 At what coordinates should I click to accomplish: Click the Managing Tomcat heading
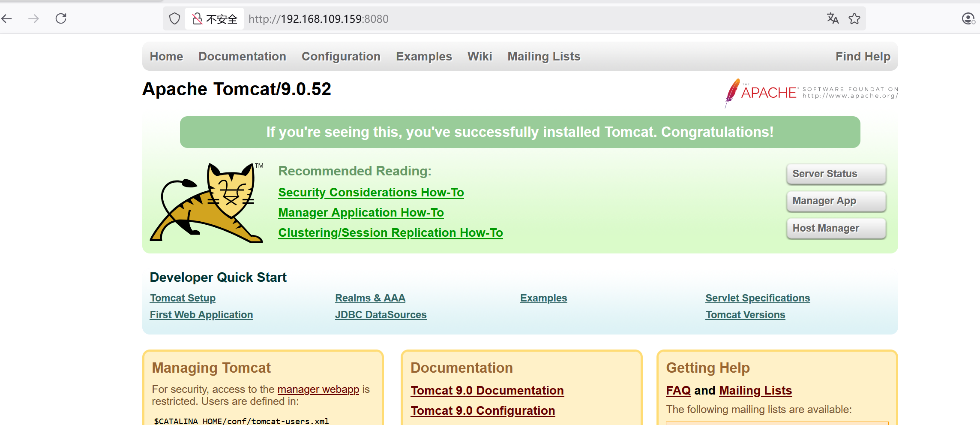pos(211,368)
